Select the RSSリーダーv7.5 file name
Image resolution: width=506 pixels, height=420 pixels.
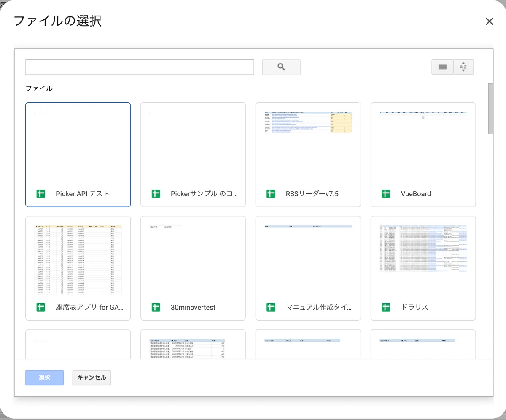coord(312,194)
